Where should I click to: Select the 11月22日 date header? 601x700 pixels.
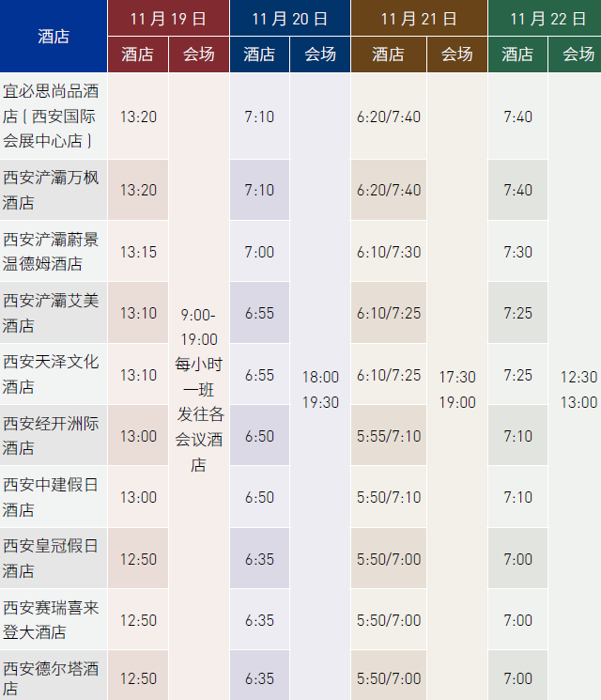coord(544,18)
